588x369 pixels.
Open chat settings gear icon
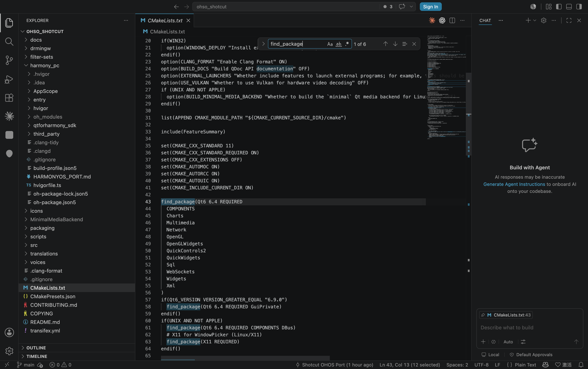click(x=544, y=20)
